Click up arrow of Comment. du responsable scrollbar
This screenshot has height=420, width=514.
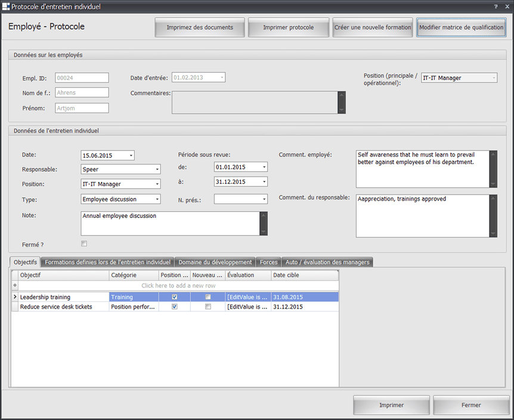pos(493,199)
